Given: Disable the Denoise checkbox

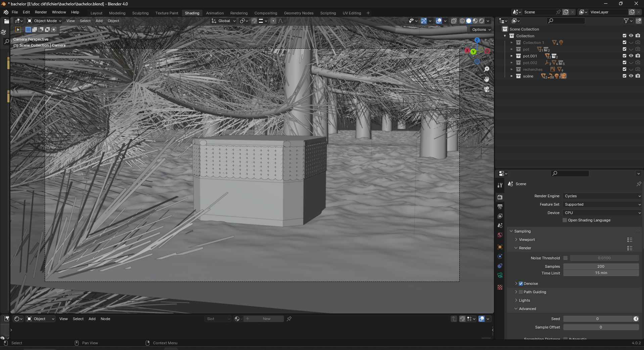Looking at the screenshot, I should pyautogui.click(x=521, y=284).
